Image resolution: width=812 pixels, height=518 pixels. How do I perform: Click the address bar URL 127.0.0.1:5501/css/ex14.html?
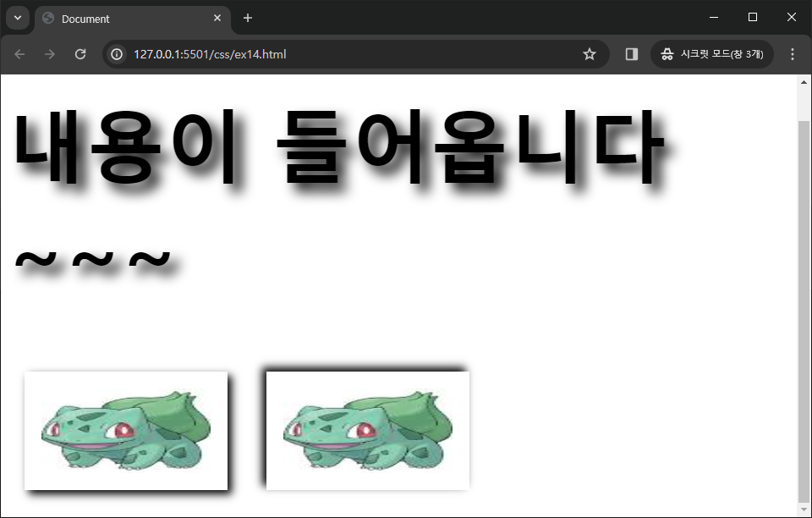210,54
